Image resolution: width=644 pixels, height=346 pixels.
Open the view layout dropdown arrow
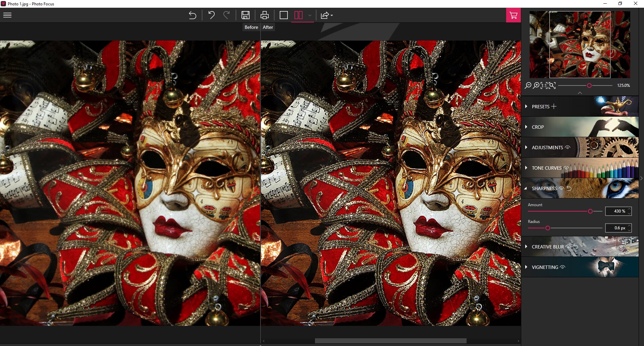[x=310, y=15]
